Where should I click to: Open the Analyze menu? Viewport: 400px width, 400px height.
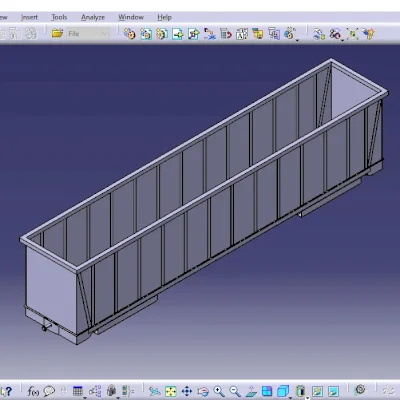coord(93,17)
